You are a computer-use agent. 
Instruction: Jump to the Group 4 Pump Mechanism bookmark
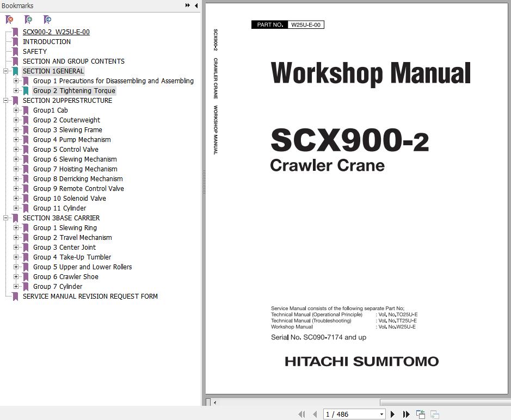(72, 139)
